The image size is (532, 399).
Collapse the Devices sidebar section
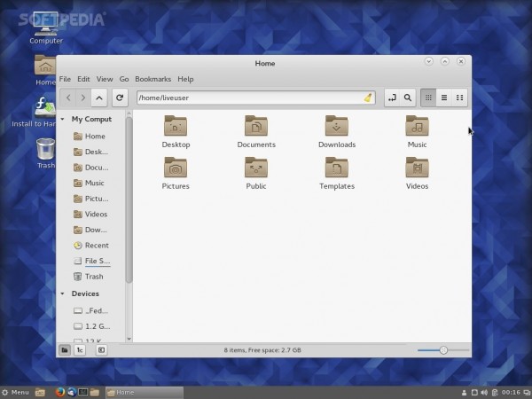[x=62, y=293]
